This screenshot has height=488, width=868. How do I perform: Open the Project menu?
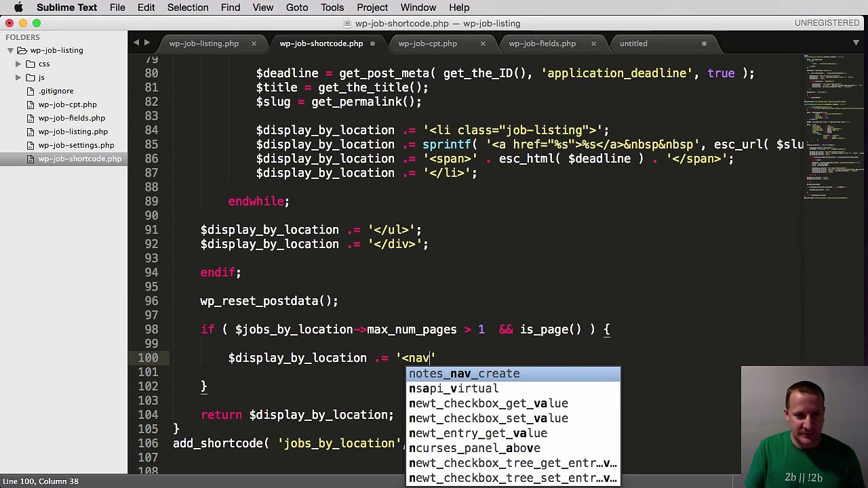point(372,7)
